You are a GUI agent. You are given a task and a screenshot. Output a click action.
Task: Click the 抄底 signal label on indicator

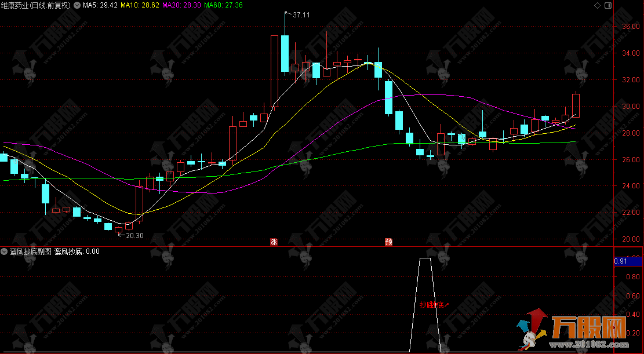pos(431,305)
